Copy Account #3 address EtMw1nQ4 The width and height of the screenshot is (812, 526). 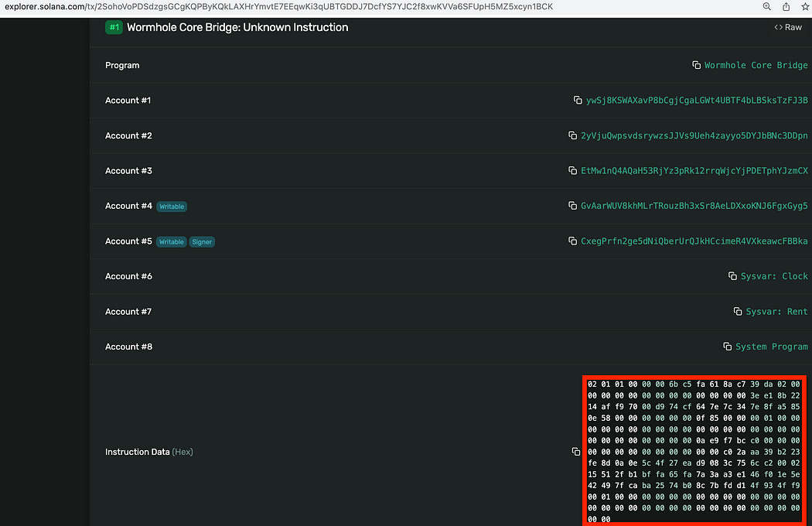pyautogui.click(x=573, y=171)
